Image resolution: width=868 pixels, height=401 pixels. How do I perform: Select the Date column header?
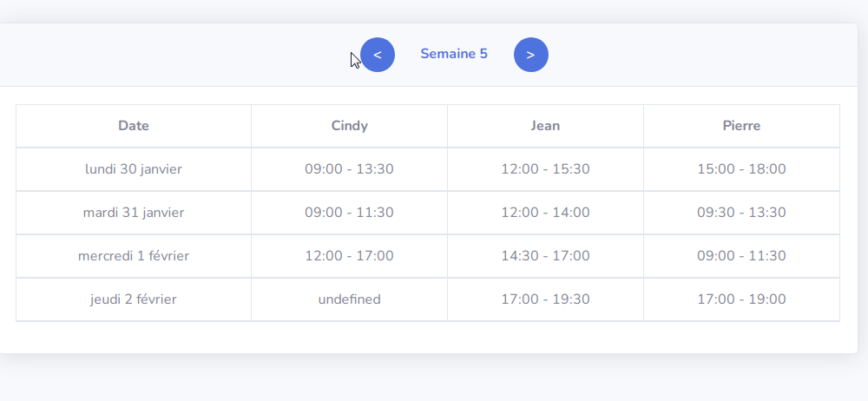click(x=134, y=126)
